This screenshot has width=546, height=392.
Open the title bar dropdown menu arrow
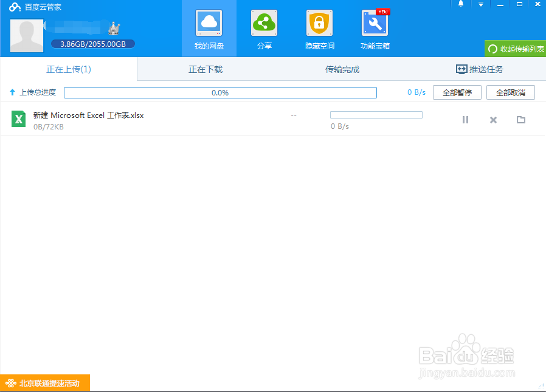(x=480, y=4)
